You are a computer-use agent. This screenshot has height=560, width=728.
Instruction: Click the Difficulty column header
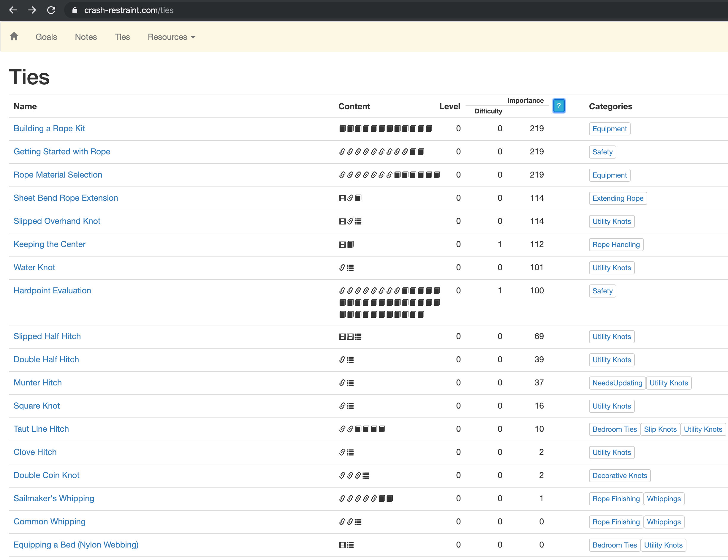tap(488, 111)
